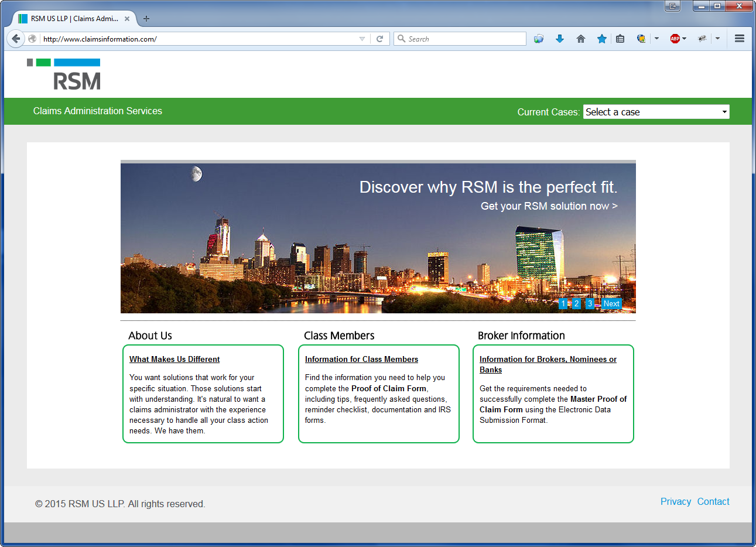Open a new tab with the plus button
Screen dimensions: 756x547
tap(146, 19)
